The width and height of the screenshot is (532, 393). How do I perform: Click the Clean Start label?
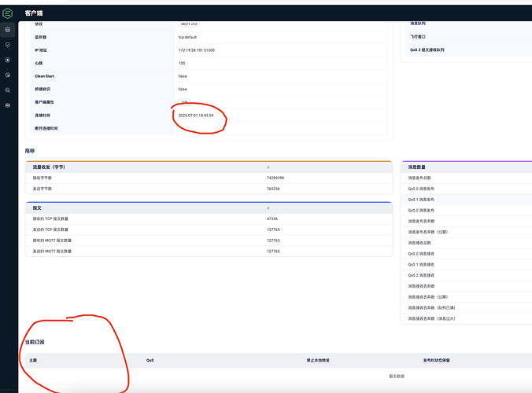(x=44, y=76)
